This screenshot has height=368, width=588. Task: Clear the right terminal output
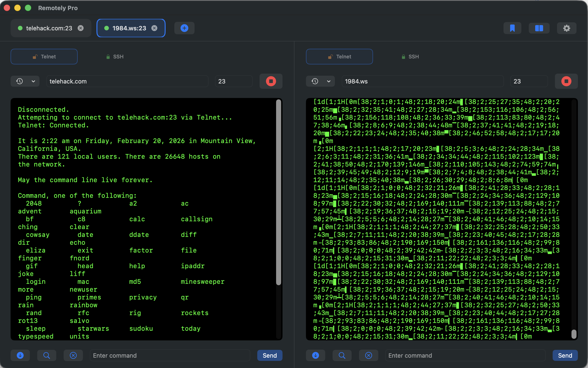[369, 355]
